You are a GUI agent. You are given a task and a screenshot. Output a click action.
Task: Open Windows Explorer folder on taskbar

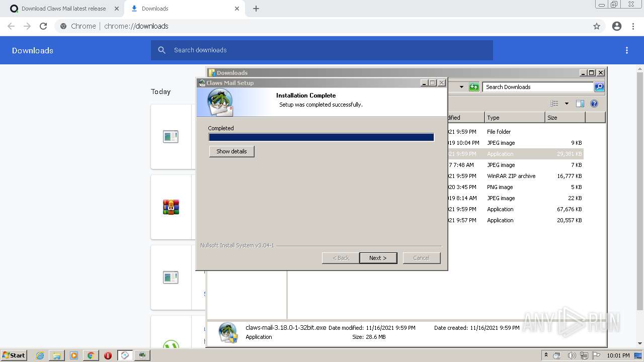[x=57, y=355]
